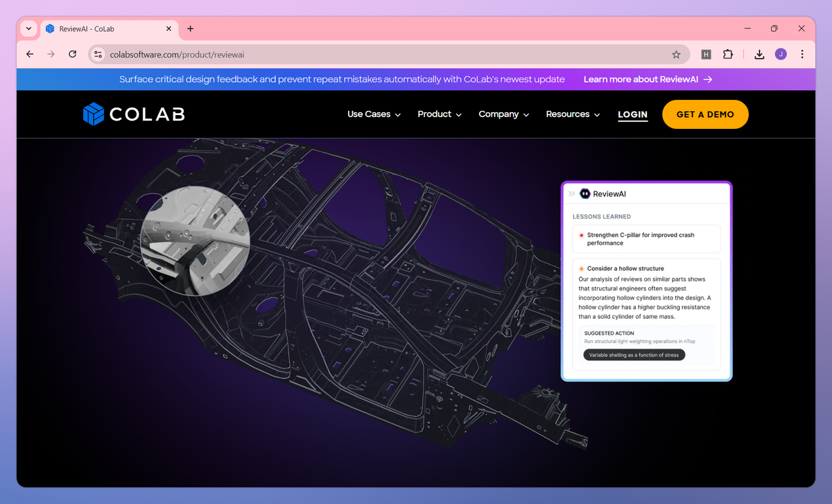Expand the Product menu
Viewport: 832px width, 504px height.
coord(440,114)
